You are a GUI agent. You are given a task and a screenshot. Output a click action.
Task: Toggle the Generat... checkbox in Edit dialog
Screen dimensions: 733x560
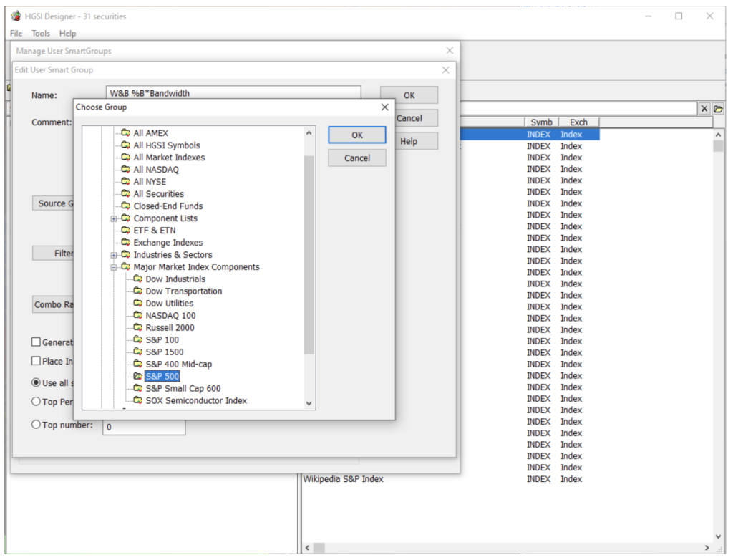pyautogui.click(x=36, y=342)
